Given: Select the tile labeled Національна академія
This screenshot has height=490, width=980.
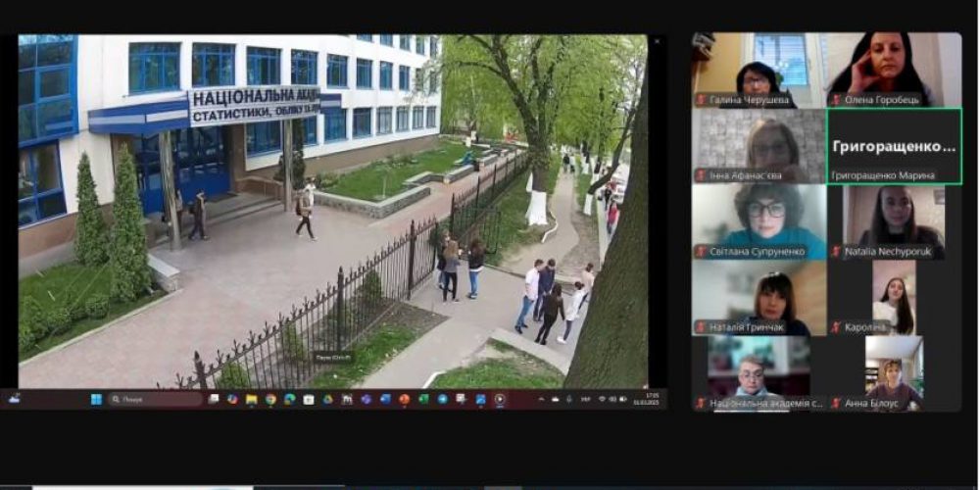Looking at the screenshot, I should [759, 372].
